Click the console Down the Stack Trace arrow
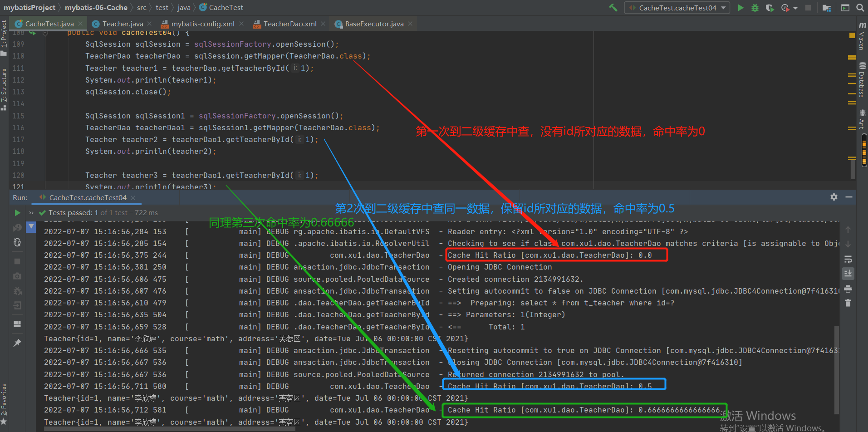Viewport: 868px width, 432px height. 848,244
